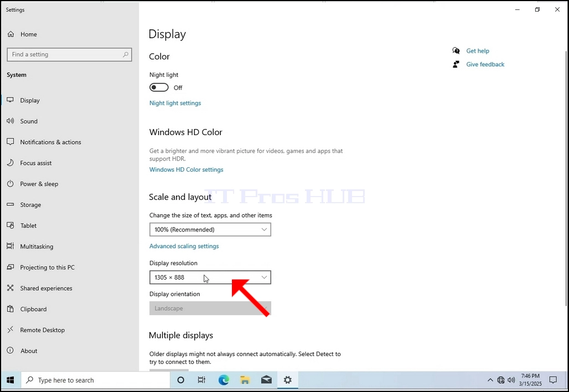Click the Give feedback person icon
This screenshot has height=392, width=569.
click(456, 64)
